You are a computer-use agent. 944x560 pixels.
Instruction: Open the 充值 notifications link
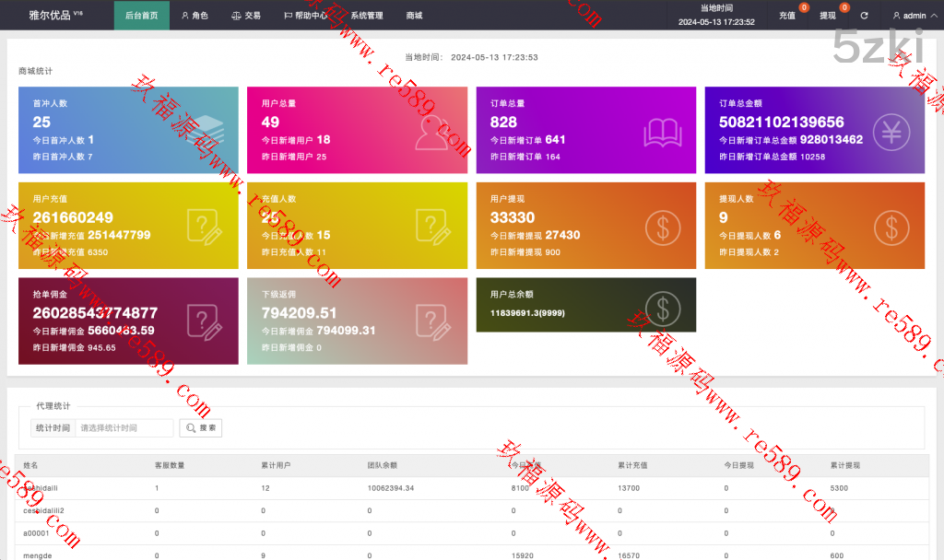click(x=786, y=16)
